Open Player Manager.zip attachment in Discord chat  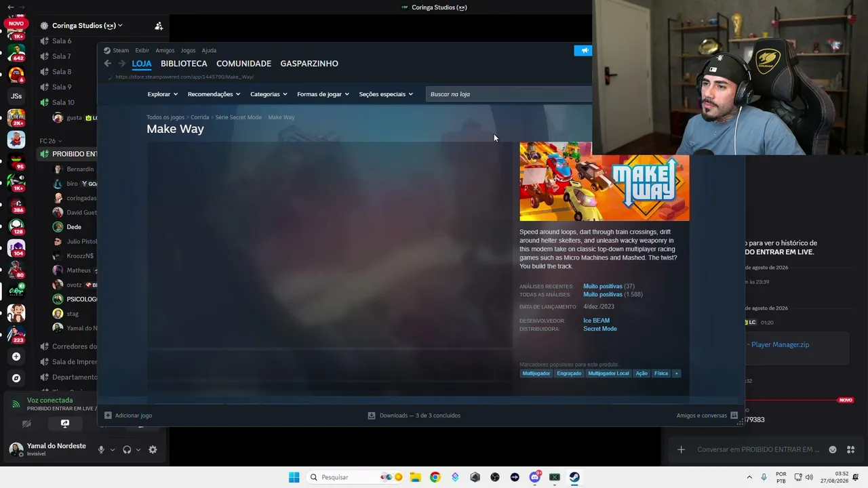click(x=780, y=344)
